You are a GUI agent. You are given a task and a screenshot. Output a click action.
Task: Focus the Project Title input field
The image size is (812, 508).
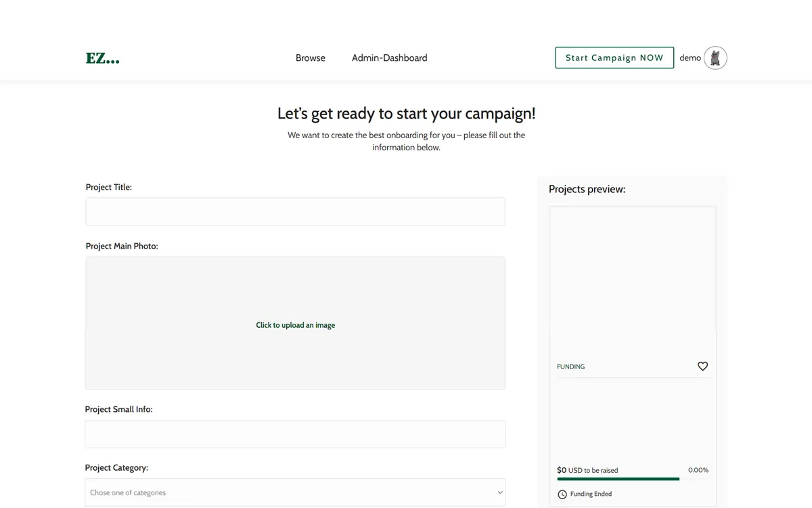tap(295, 212)
